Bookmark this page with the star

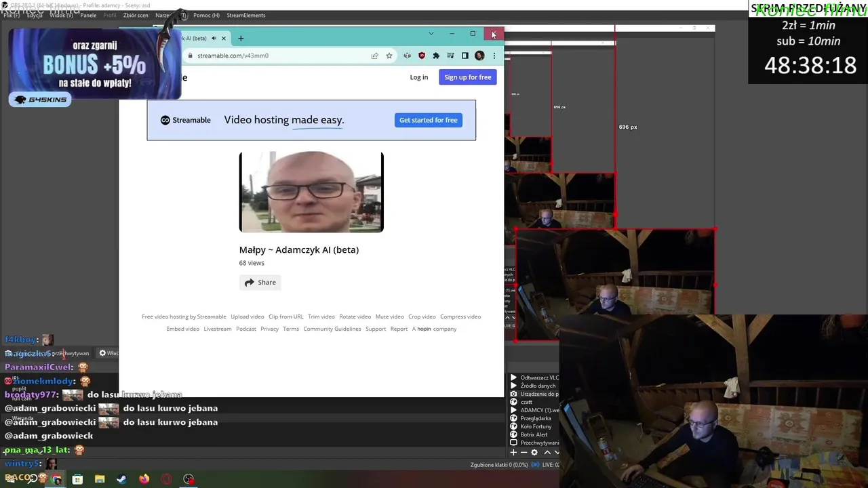tap(389, 56)
